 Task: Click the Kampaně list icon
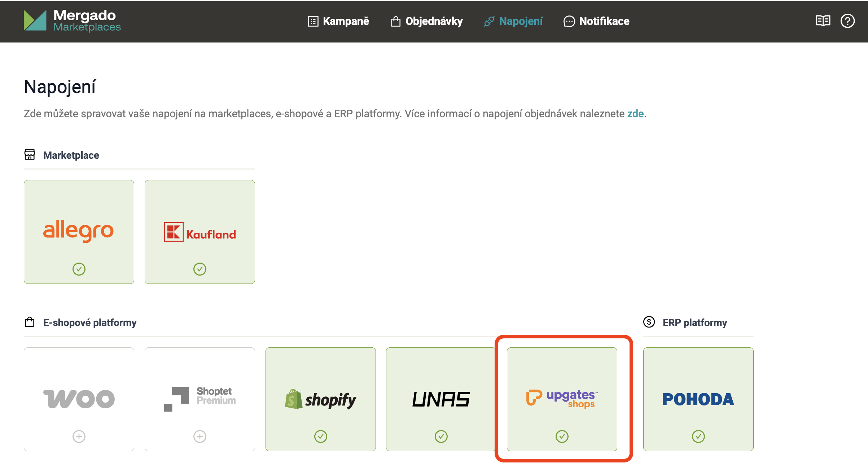tap(313, 21)
